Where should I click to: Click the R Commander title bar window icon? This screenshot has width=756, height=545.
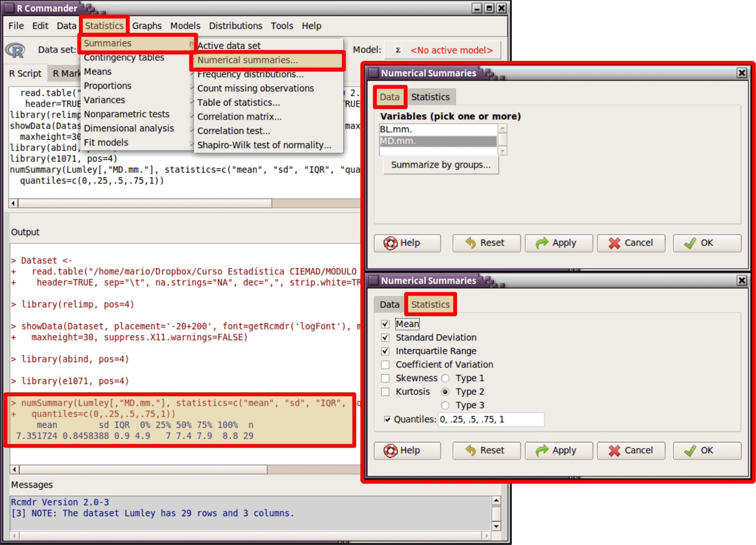[x=9, y=8]
